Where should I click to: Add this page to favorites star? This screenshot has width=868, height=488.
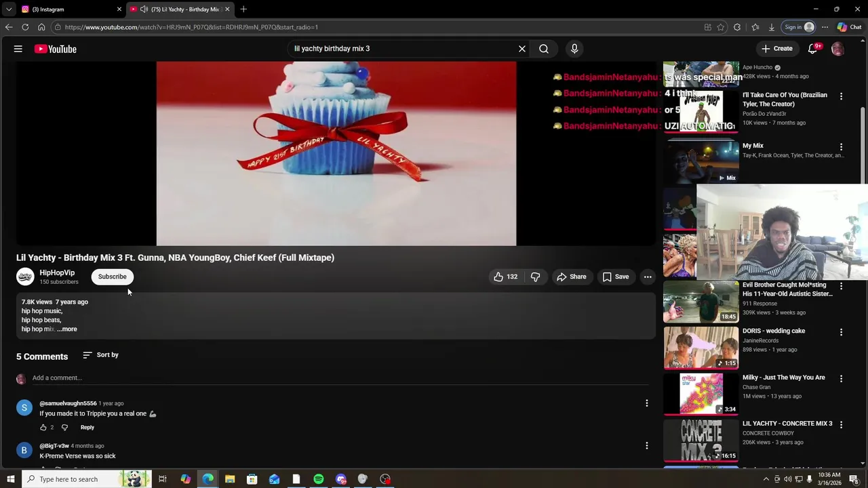click(x=721, y=27)
